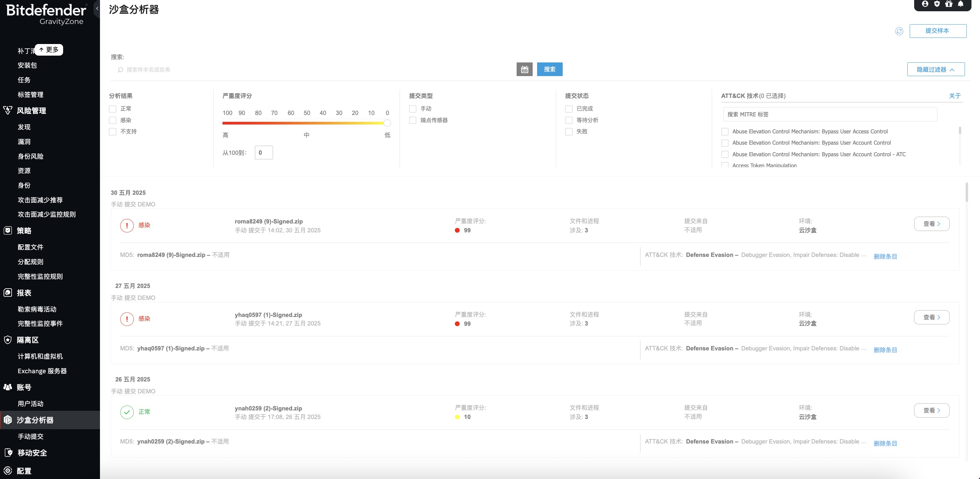Screen dimensions: 980x479
Task: Click the 提交样本 button
Action: coord(937,31)
